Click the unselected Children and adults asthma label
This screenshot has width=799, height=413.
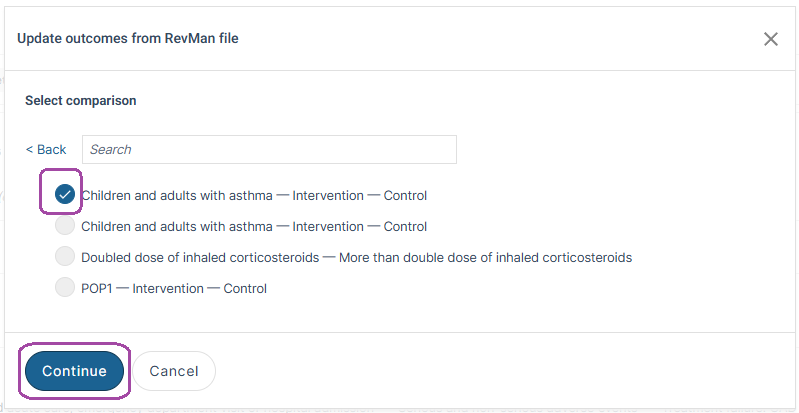point(254,226)
